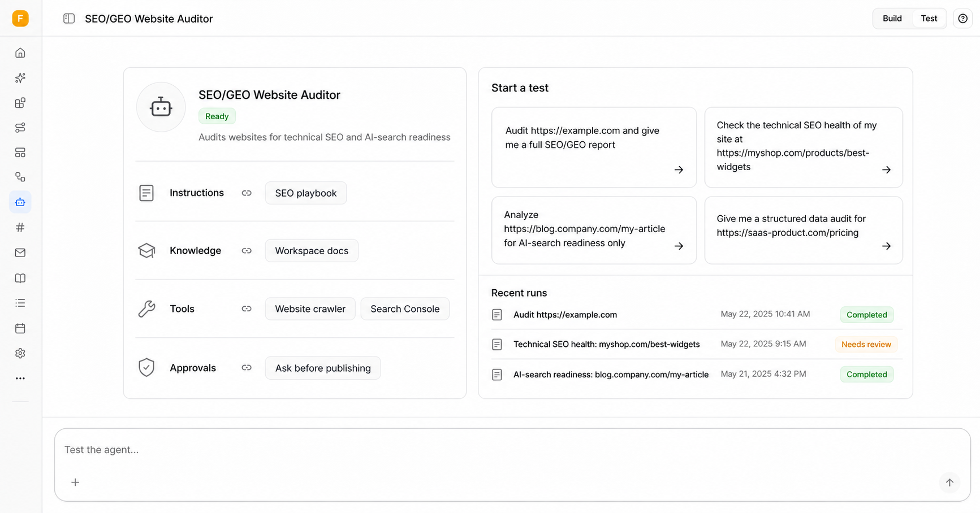
Task: Click the plus attachment button in chat box
Action: click(x=75, y=482)
